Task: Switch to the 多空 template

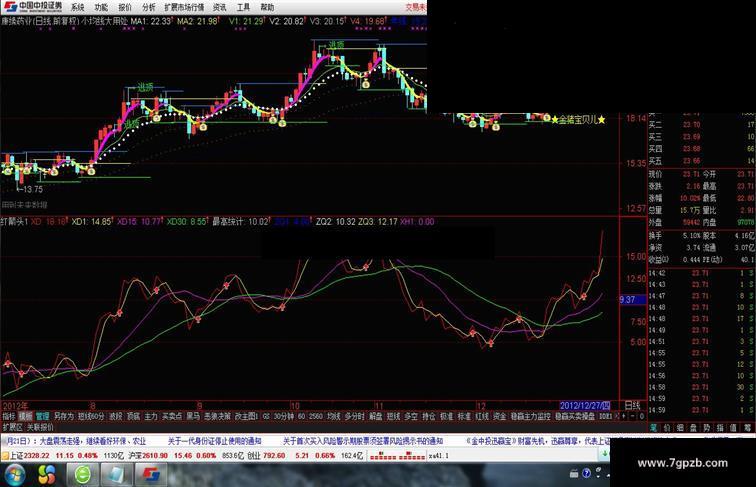Action: coord(411,416)
